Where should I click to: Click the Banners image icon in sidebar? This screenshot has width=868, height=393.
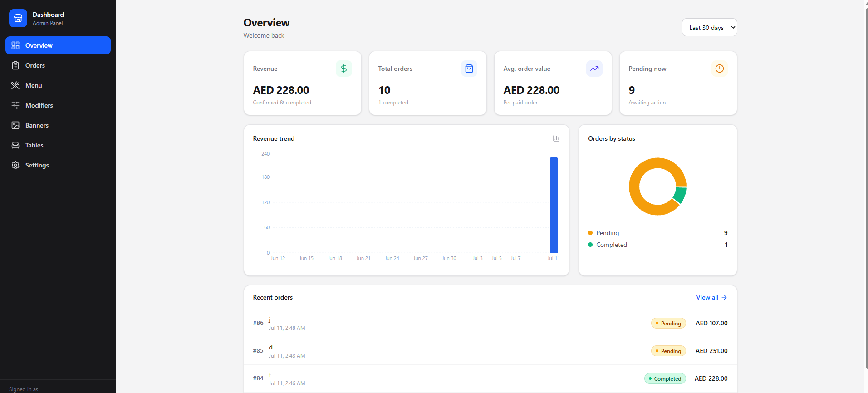coord(15,125)
